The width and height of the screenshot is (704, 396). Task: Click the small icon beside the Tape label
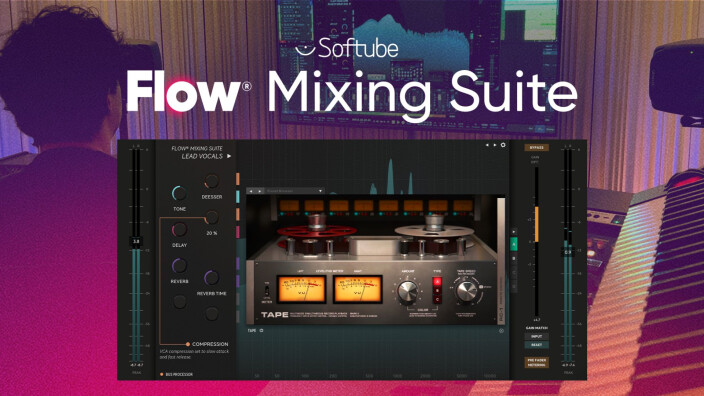pyautogui.click(x=261, y=330)
